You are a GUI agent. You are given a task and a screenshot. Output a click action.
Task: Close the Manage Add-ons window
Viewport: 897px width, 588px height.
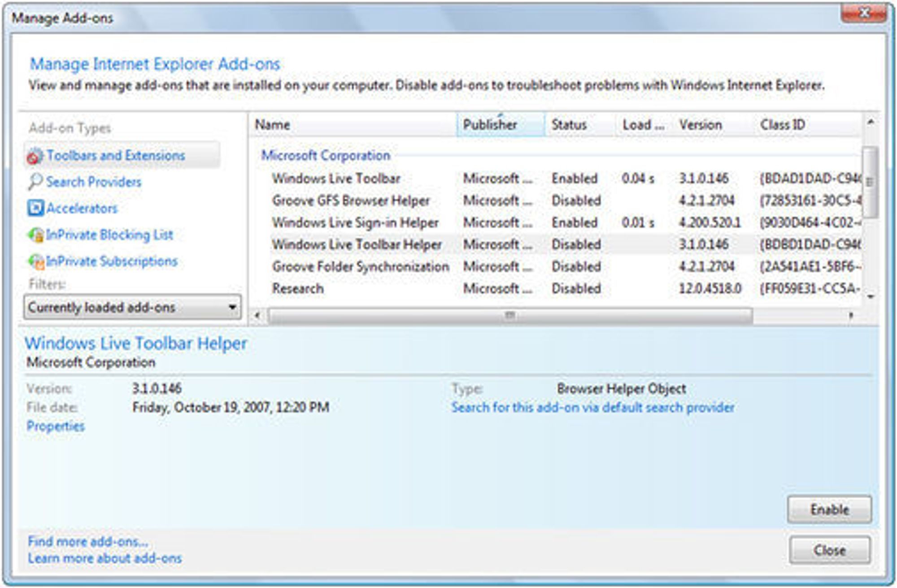[x=863, y=14]
